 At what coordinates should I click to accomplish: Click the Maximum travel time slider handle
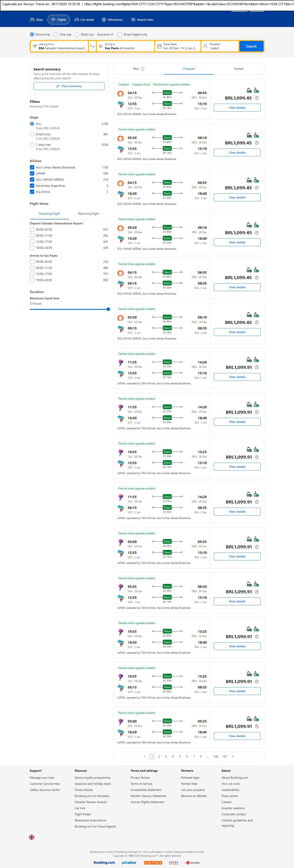[x=108, y=309]
